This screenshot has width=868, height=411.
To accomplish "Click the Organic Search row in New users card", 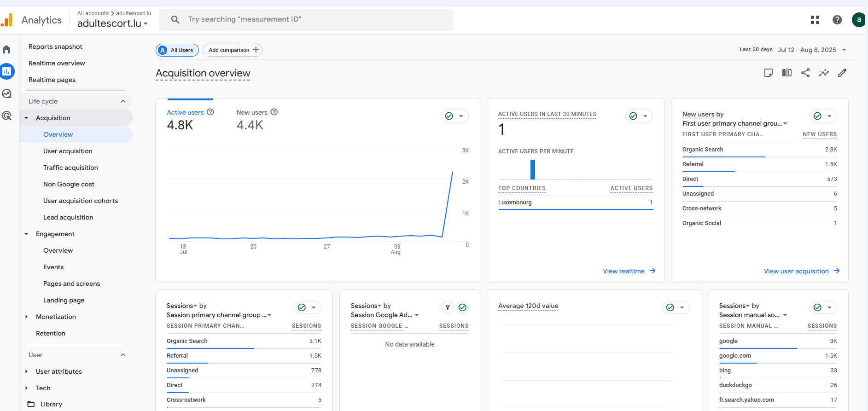I will (x=760, y=150).
